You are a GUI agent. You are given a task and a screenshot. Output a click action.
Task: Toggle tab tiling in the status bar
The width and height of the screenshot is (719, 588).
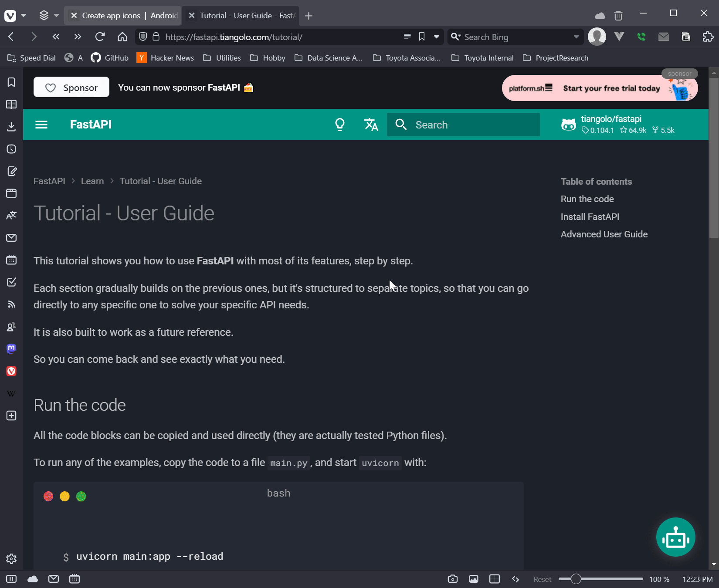(495, 579)
